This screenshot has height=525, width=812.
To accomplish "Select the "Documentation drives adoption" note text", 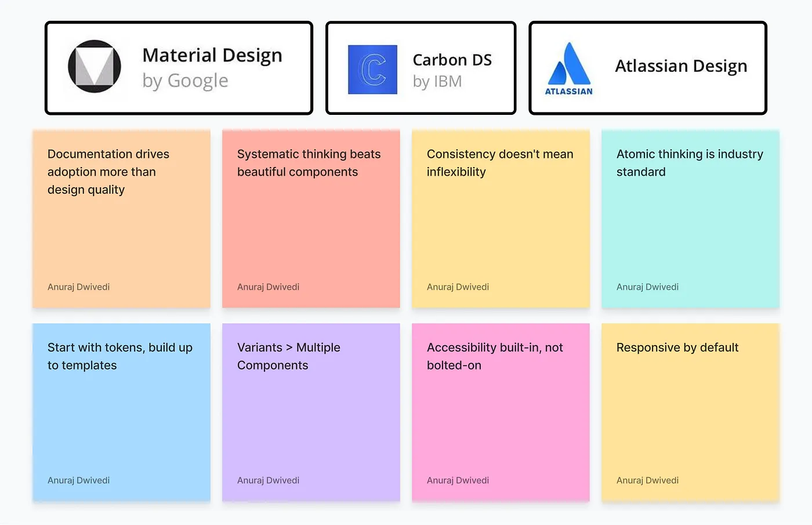I will click(x=108, y=172).
